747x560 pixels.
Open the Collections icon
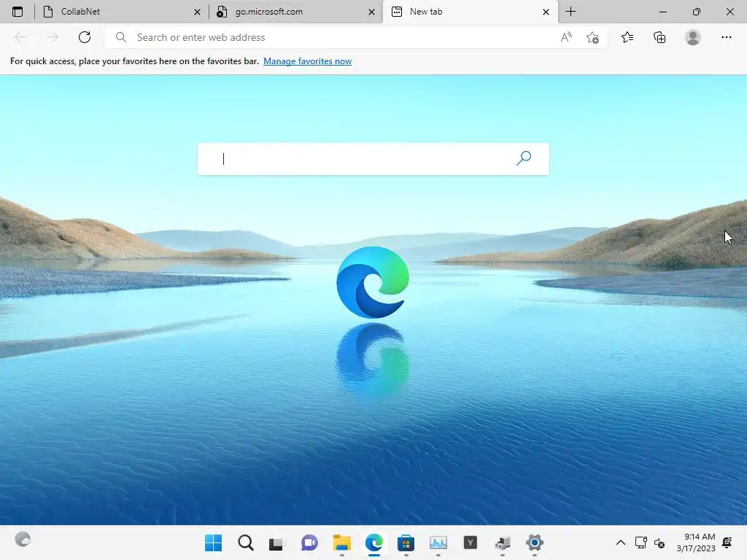coord(659,37)
